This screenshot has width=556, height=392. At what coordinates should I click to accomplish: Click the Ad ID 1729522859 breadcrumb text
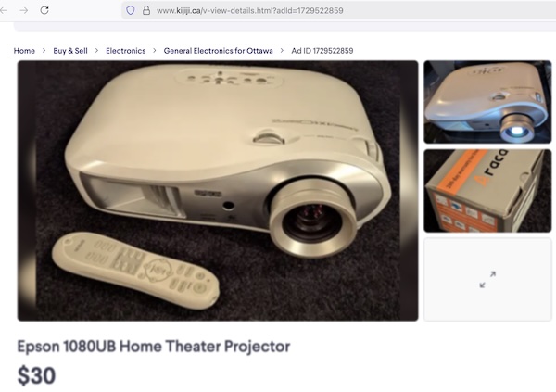pos(322,51)
